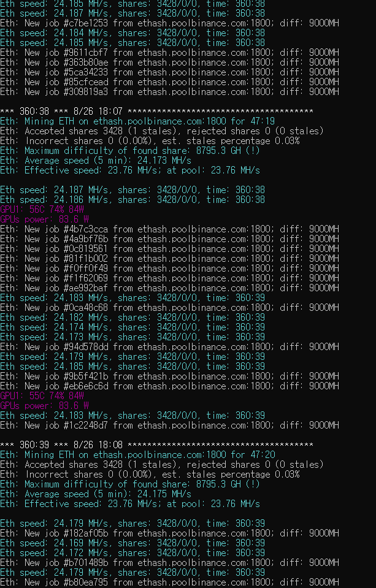Click the 'Eth speed: 24.173 MH/s' line
Viewport: 376px width, 588px height.
[132, 337]
